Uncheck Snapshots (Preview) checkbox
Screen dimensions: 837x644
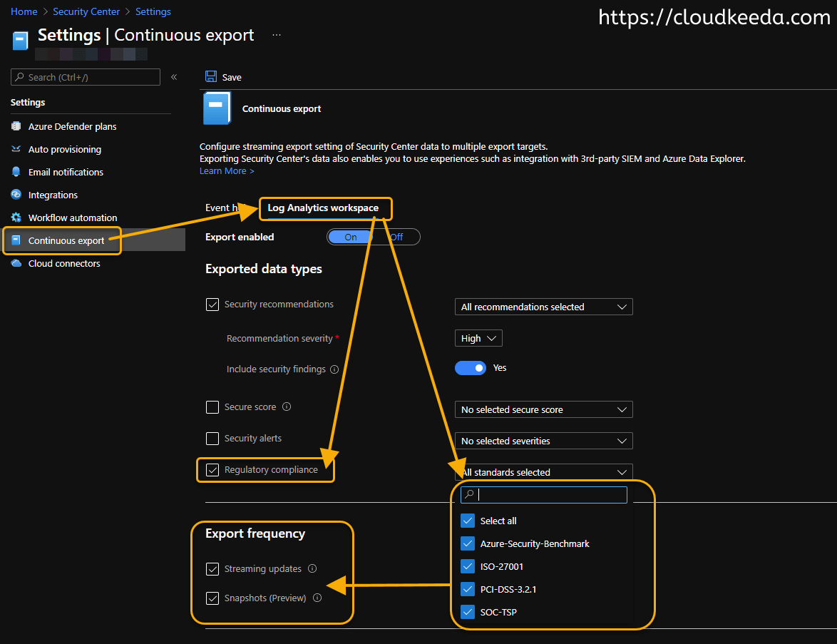click(212, 598)
